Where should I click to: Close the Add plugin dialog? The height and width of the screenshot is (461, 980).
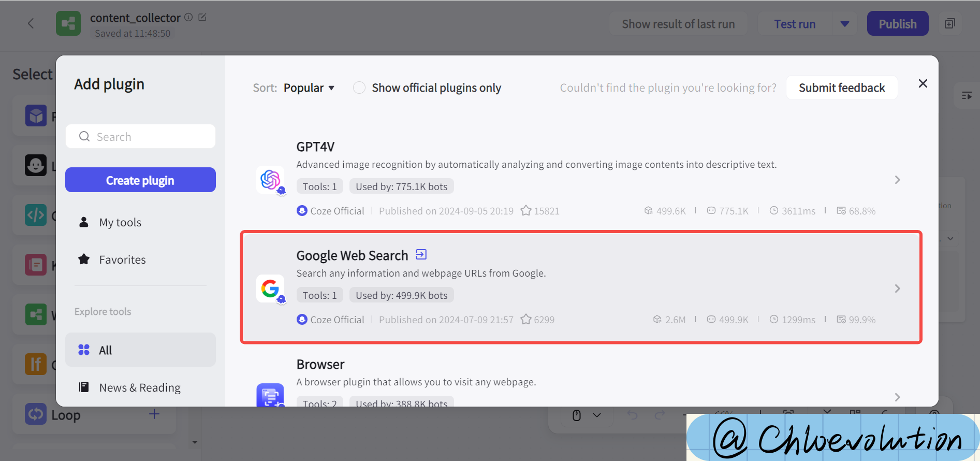[x=923, y=83]
